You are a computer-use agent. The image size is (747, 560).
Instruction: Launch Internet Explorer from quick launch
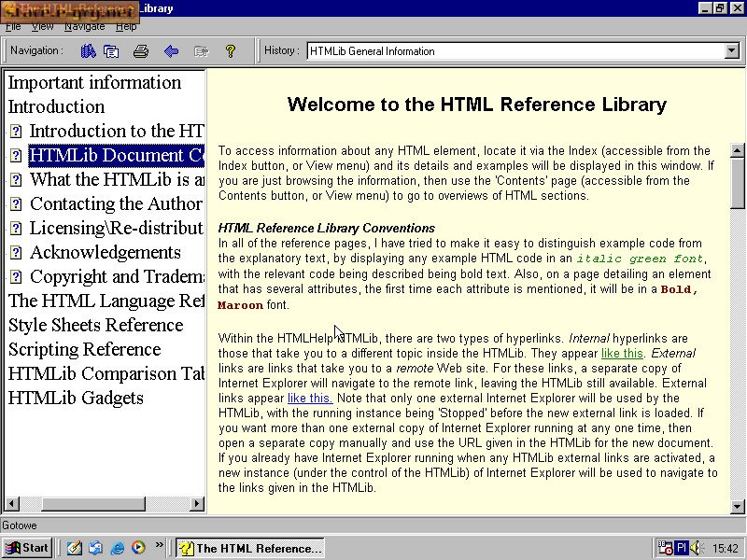[118, 548]
